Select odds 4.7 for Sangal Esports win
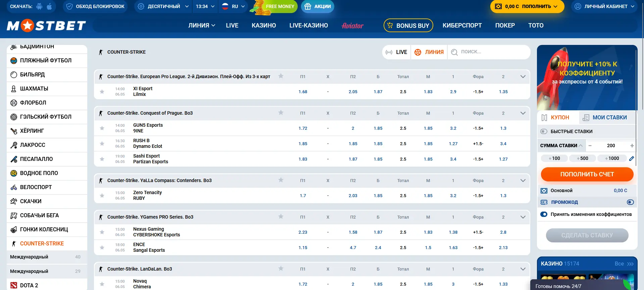 [353, 247]
